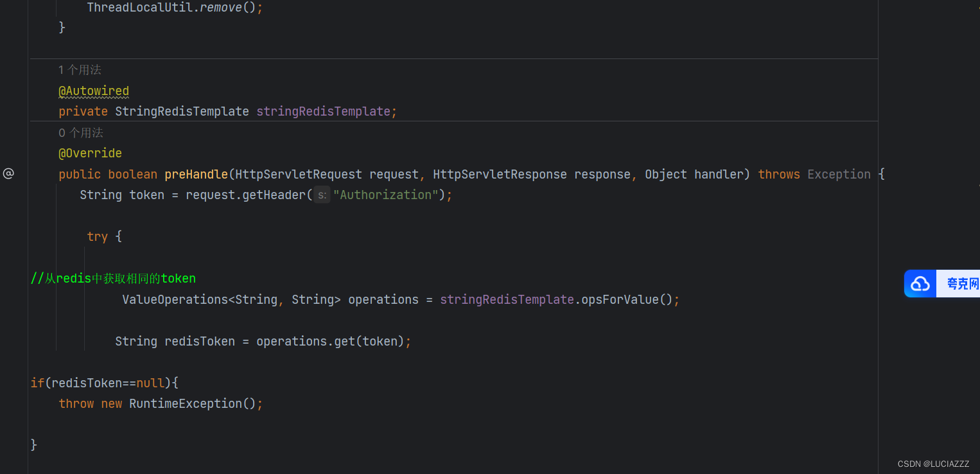The height and width of the screenshot is (474, 980).
Task: Click the HttpServletRequest parameter type
Action: 299,174
